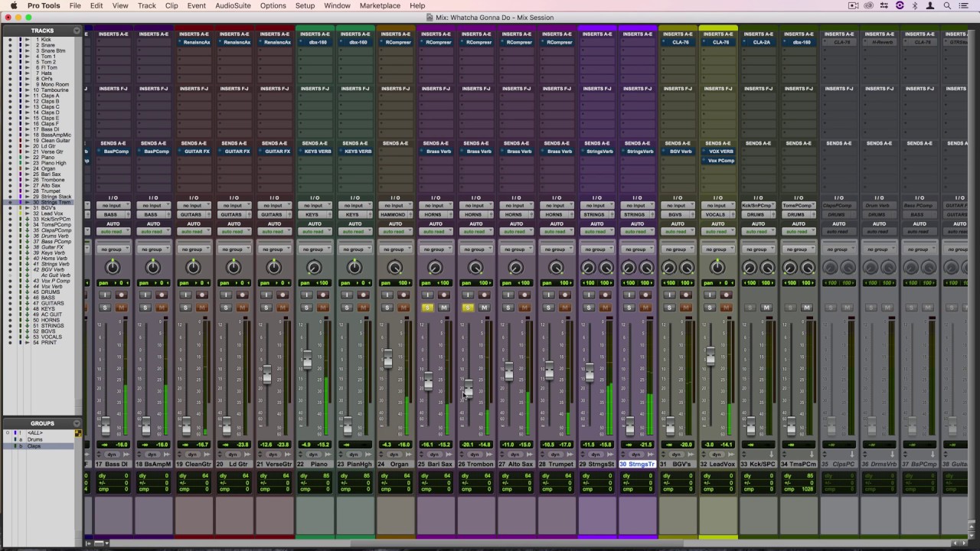Open the Groups list options menu

77,423
